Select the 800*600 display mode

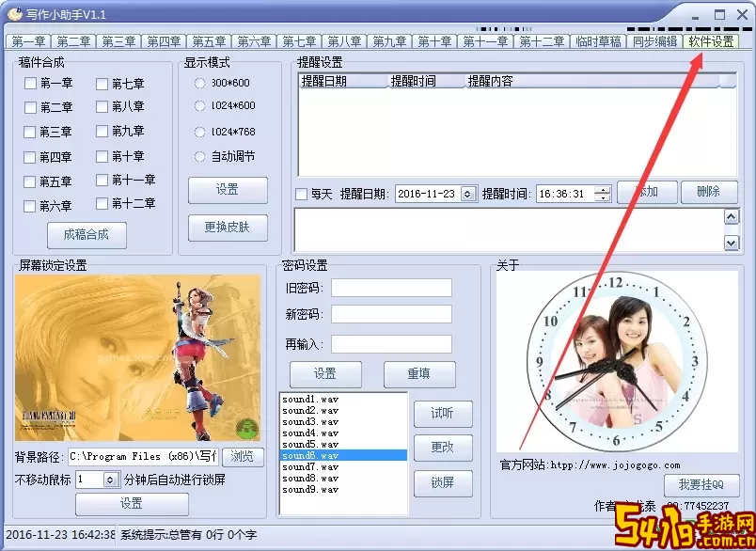tap(199, 83)
